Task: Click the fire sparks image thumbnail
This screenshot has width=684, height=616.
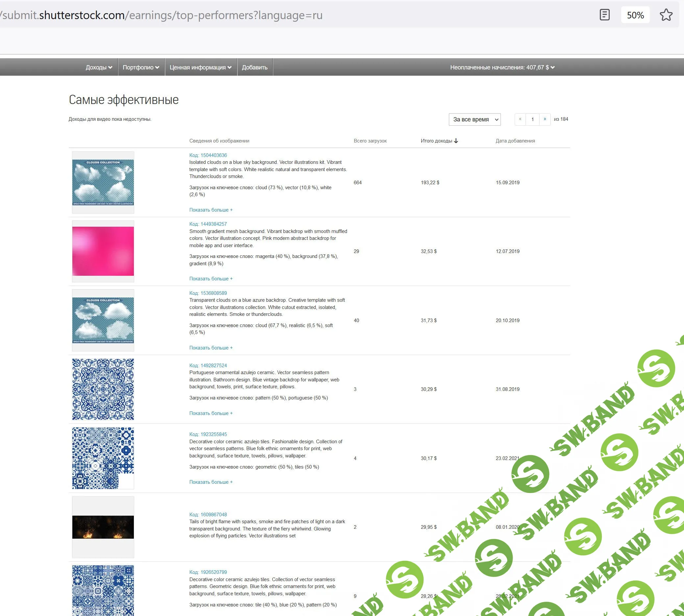Action: coord(103,527)
